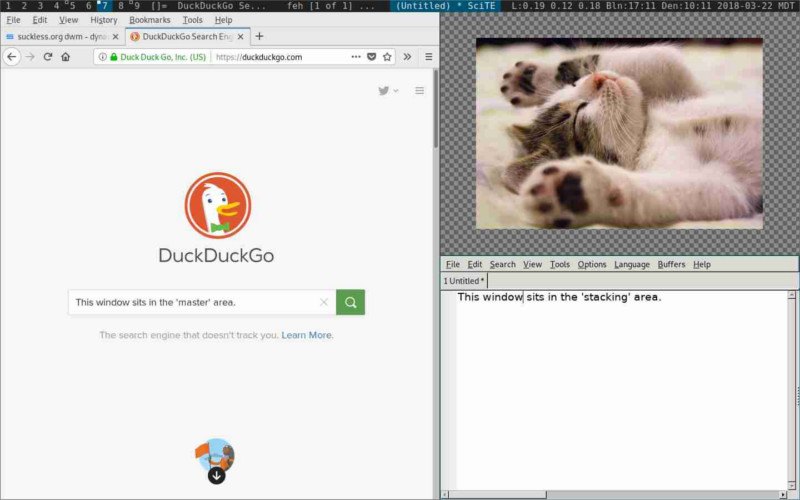Image resolution: width=800 pixels, height=500 pixels.
Task: Reload the current page in Firefox
Action: 47,57
